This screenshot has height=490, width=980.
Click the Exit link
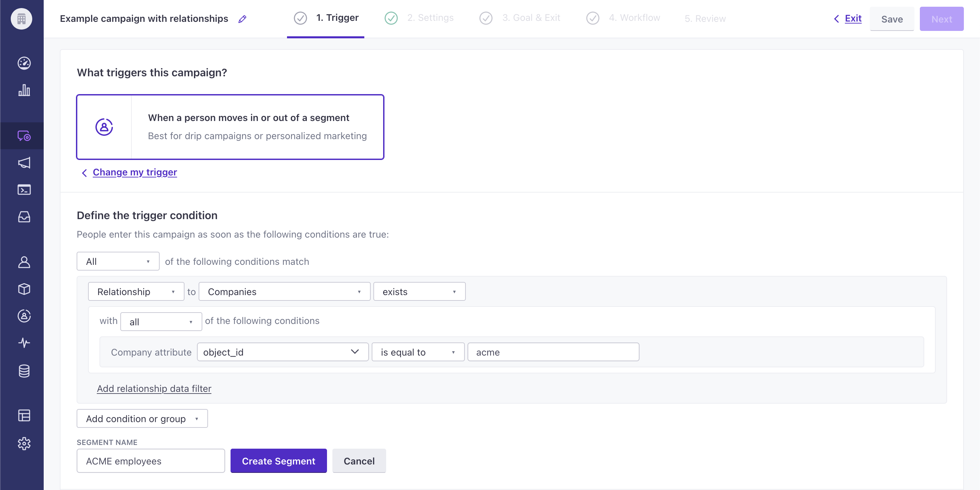pos(853,18)
